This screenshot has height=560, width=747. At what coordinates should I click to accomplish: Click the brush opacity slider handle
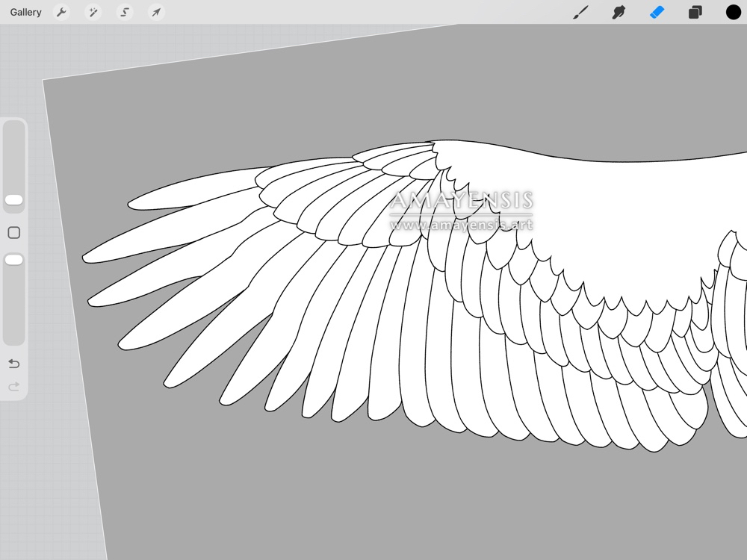click(13, 260)
